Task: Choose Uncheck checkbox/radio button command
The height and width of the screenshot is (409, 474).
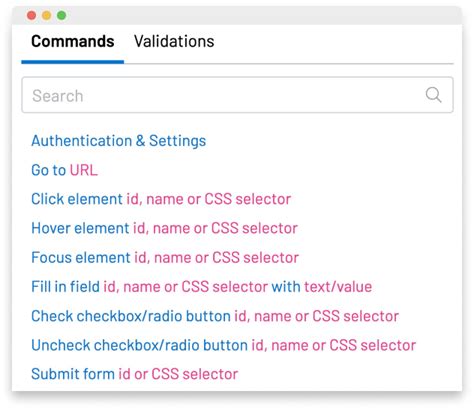Action: [x=224, y=345]
